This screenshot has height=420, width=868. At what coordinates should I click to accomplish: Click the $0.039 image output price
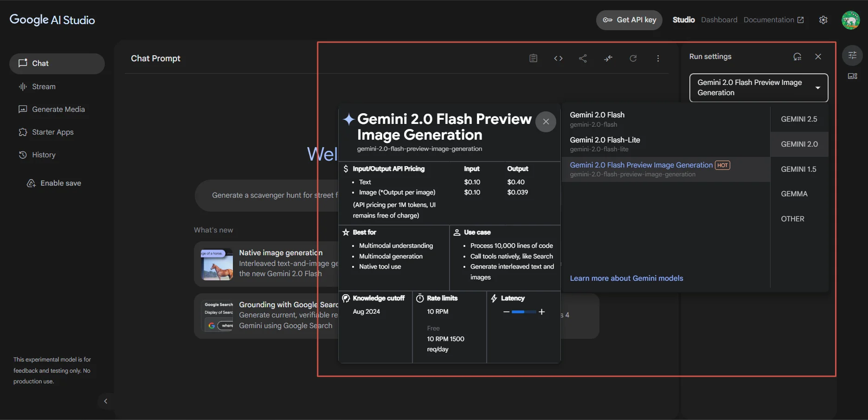point(518,193)
